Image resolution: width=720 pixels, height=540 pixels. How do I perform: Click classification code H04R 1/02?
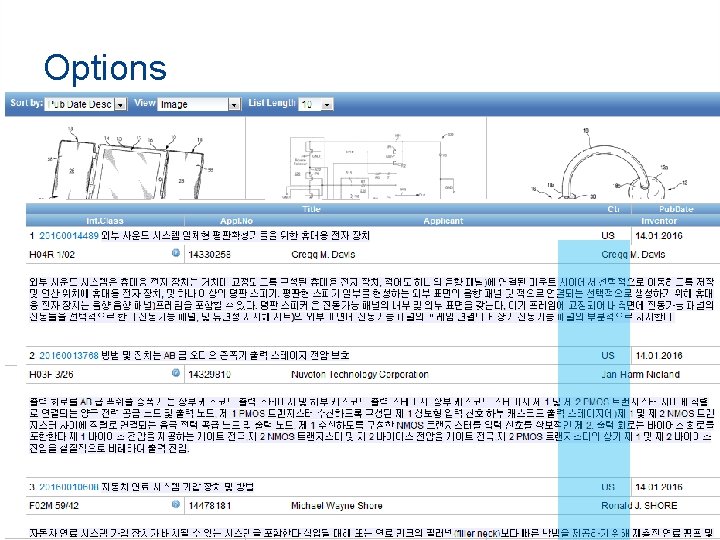pos(52,254)
